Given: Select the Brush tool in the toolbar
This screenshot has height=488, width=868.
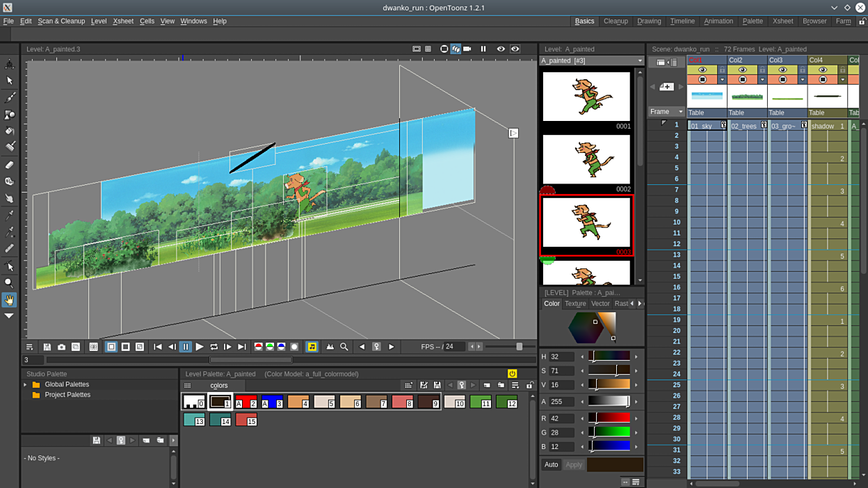Looking at the screenshot, I should tap(10, 98).
